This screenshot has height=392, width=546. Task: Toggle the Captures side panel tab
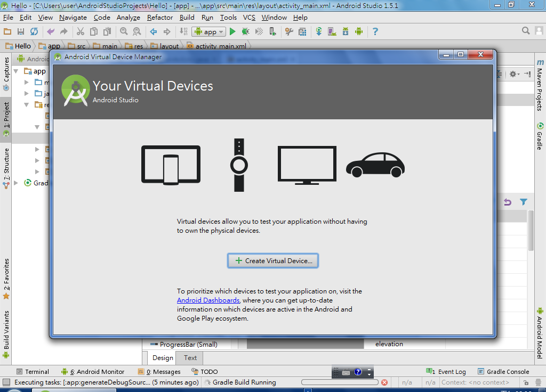(x=6, y=73)
